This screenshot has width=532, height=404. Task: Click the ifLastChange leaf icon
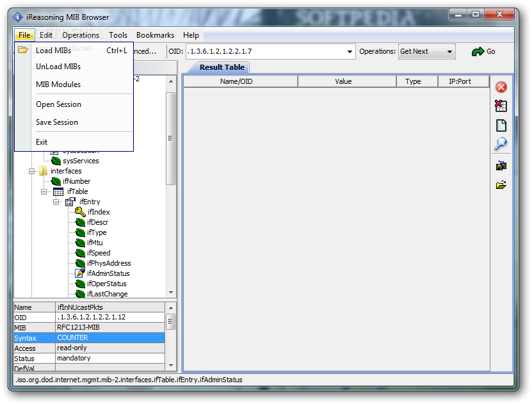point(80,294)
